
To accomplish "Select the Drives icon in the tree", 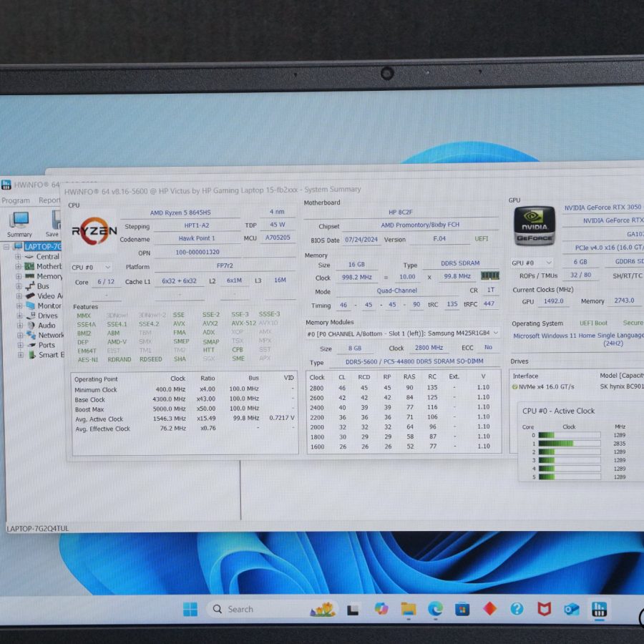I will click(x=31, y=316).
